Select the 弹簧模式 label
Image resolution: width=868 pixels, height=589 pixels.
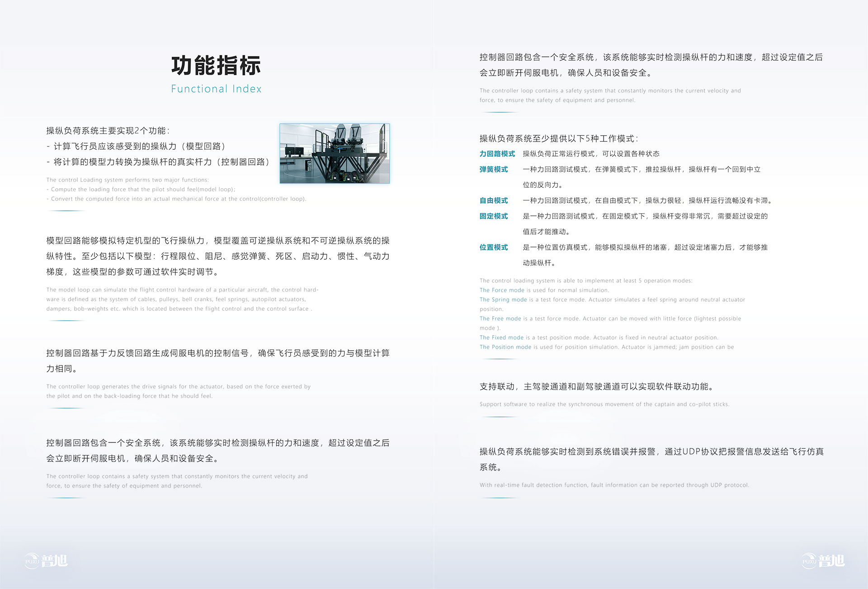(x=494, y=169)
